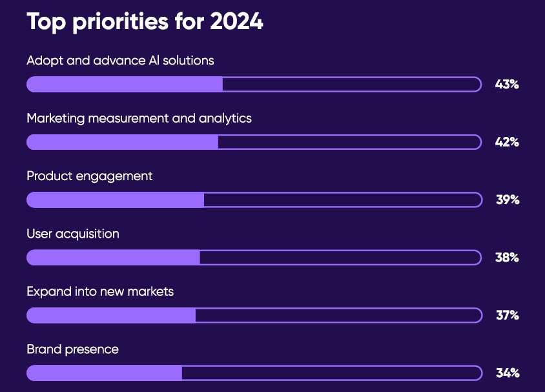Select the "Expand into new markets" label
The image size is (545, 392).
coord(100,292)
